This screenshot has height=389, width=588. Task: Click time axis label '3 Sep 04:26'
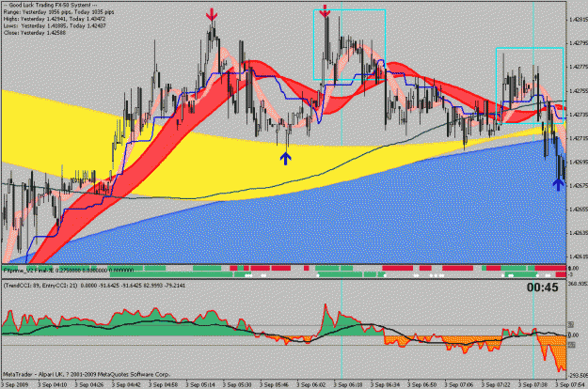(x=89, y=384)
